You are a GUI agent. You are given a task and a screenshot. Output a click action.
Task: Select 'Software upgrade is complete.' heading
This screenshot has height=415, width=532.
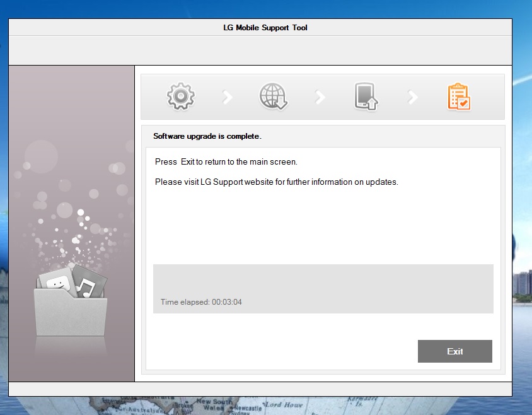[207, 136]
